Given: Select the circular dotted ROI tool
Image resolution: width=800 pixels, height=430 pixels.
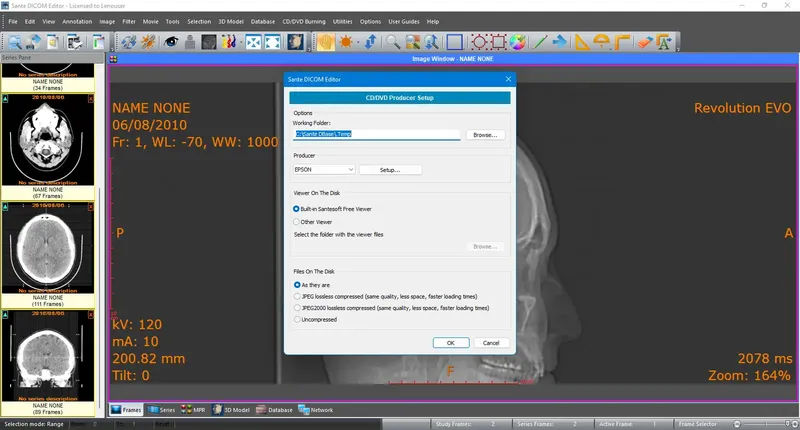Looking at the screenshot, I should coord(479,42).
